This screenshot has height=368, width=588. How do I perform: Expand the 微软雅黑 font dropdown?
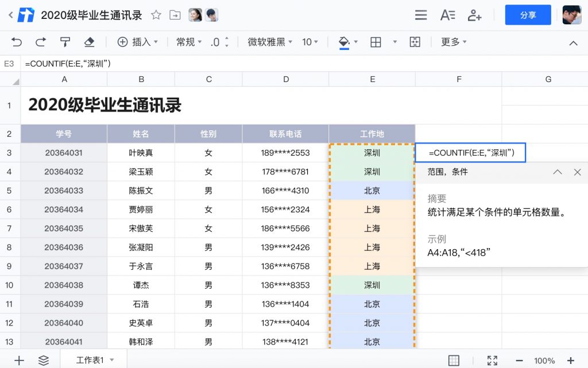[270, 42]
